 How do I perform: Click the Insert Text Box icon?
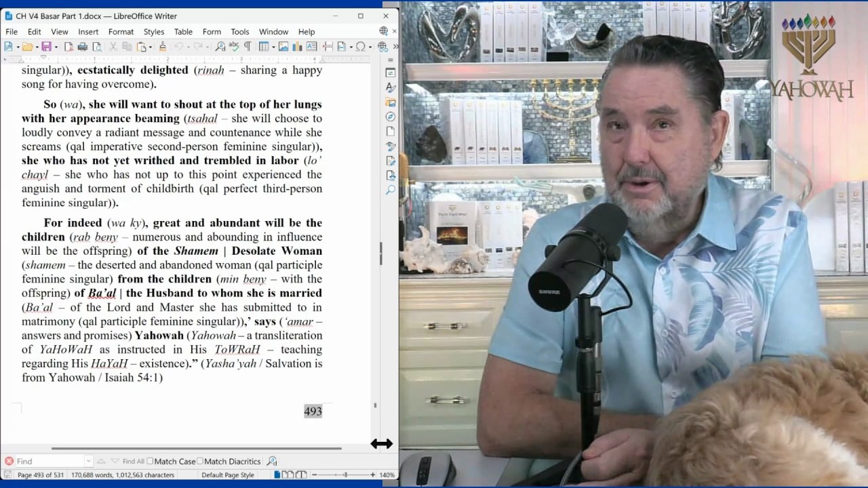pyautogui.click(x=312, y=46)
